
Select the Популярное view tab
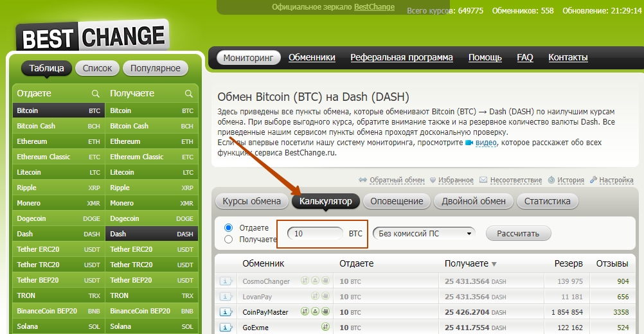pos(156,68)
